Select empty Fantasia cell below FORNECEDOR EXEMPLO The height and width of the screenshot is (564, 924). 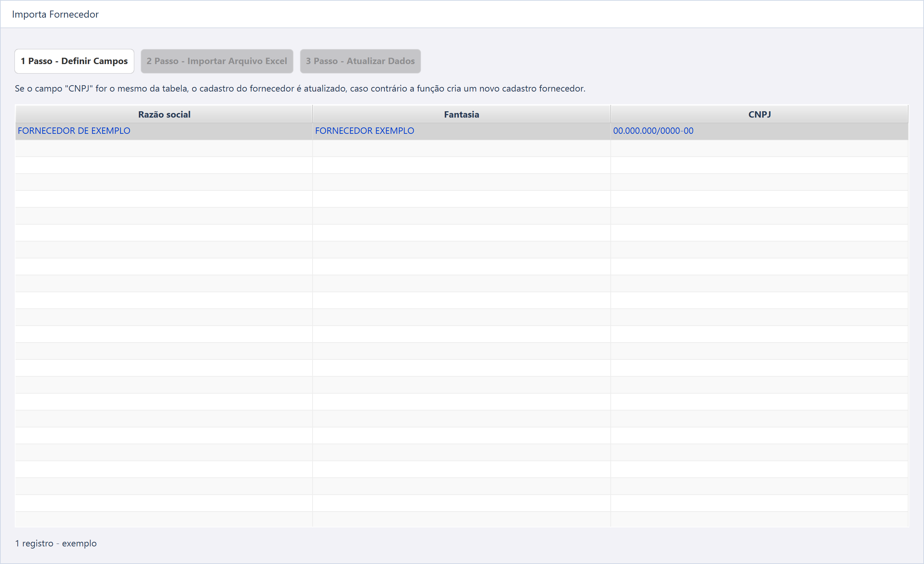click(461, 149)
